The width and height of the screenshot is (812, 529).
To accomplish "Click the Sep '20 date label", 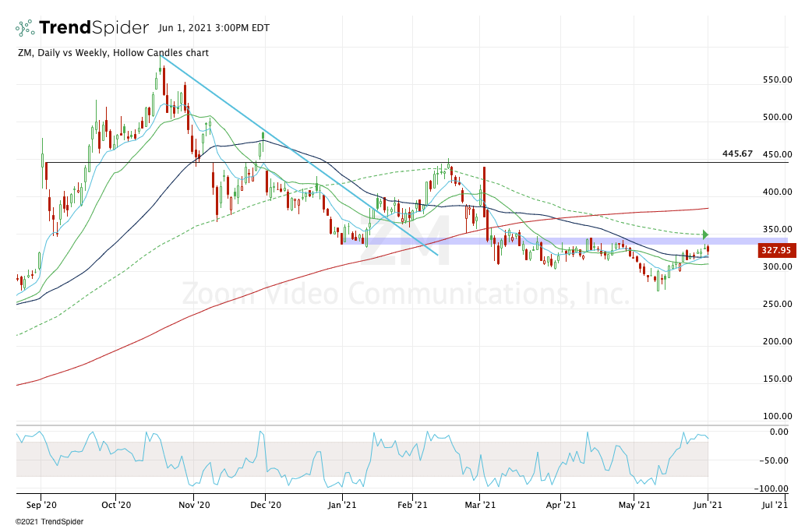I will (41, 505).
